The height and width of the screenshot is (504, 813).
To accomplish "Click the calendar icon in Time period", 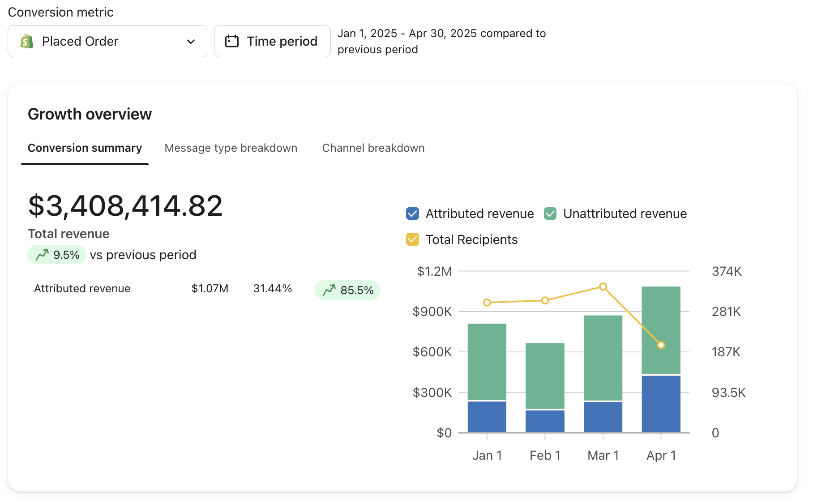I will [232, 41].
